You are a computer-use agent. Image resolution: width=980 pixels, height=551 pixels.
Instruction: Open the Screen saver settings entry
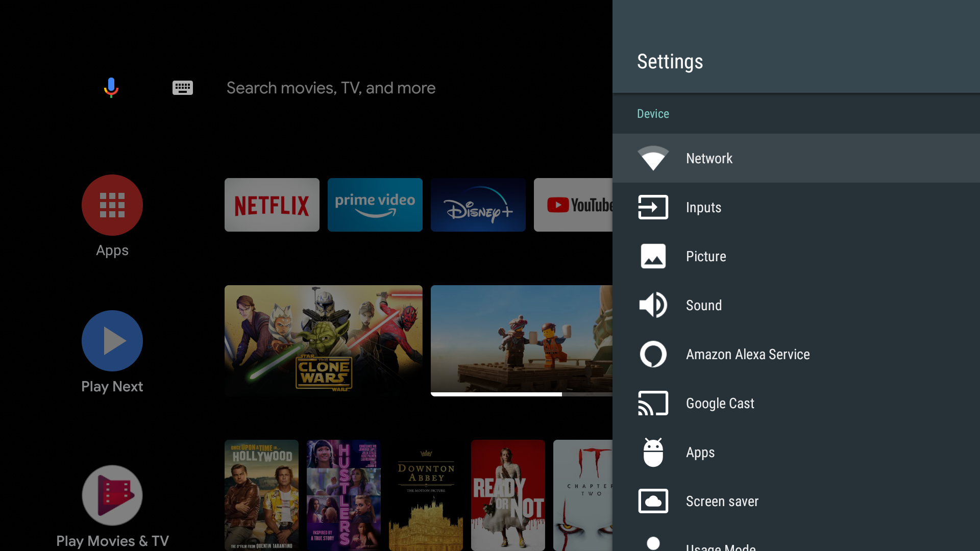pyautogui.click(x=796, y=501)
